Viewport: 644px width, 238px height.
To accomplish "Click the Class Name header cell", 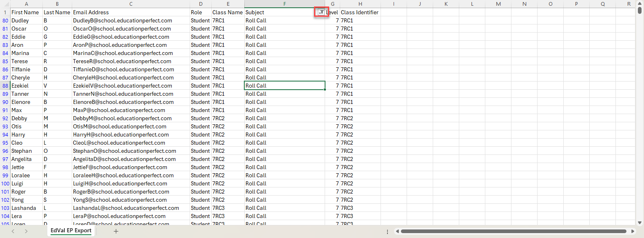I will [228, 12].
